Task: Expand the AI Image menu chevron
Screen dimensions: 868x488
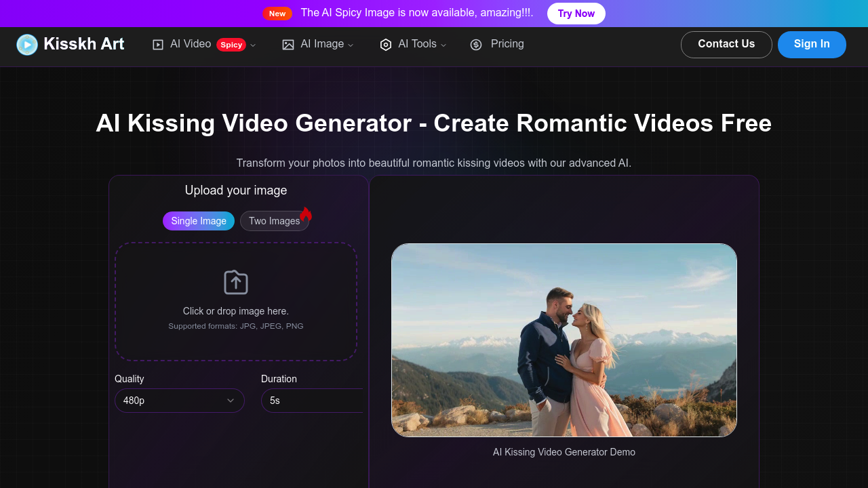Action: point(351,45)
